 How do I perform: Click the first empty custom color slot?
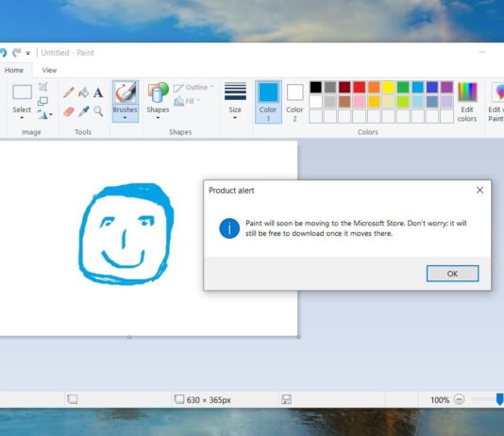point(315,116)
